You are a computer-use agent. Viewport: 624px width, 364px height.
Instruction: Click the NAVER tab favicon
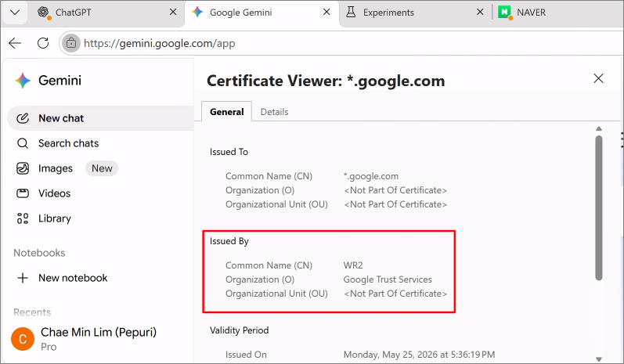504,13
